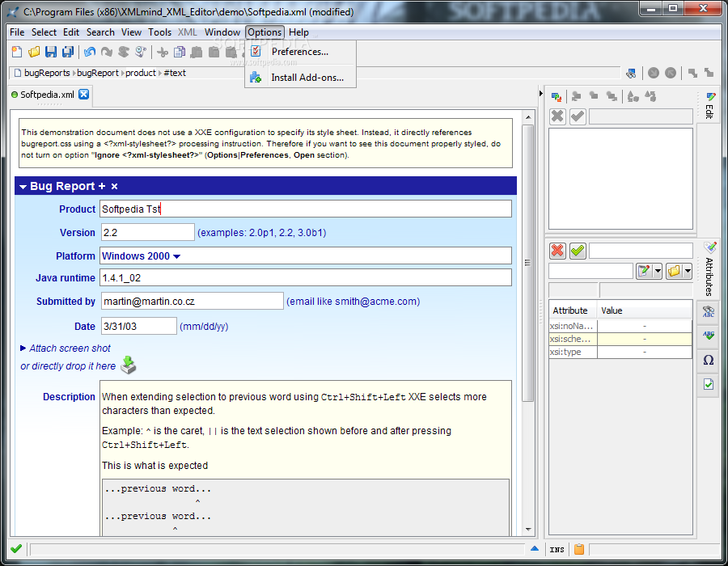Choose Preferences... from Options menu
This screenshot has height=566, width=728.
[x=300, y=52]
